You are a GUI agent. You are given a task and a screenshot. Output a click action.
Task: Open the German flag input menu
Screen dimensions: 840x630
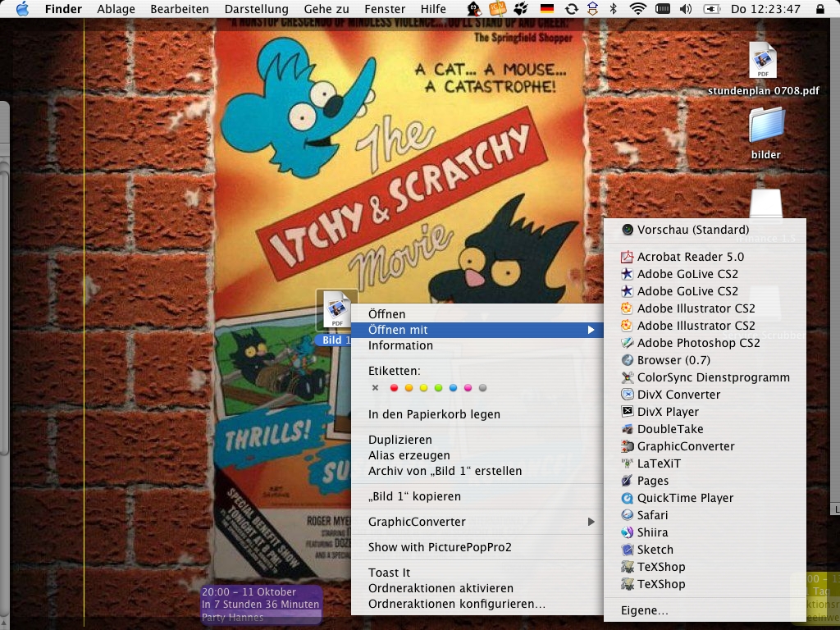point(547,8)
